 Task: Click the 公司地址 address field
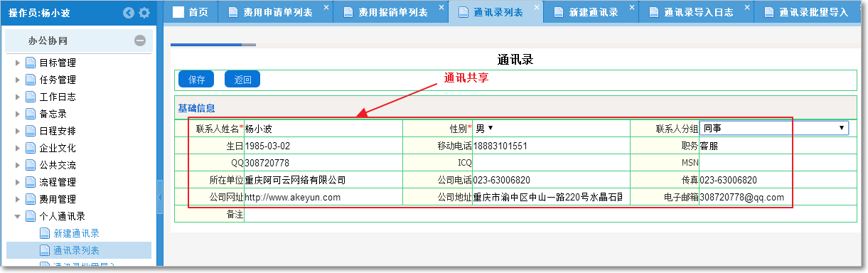550,197
